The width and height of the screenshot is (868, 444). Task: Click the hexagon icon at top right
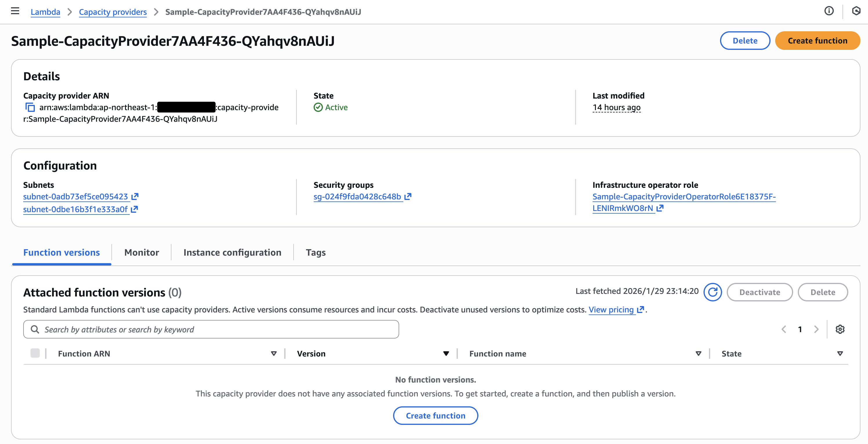(x=856, y=11)
